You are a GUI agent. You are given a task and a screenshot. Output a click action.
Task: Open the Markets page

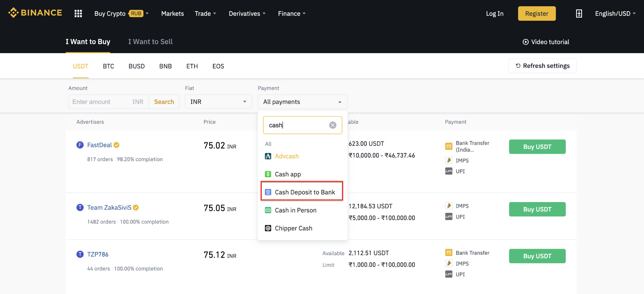click(172, 14)
